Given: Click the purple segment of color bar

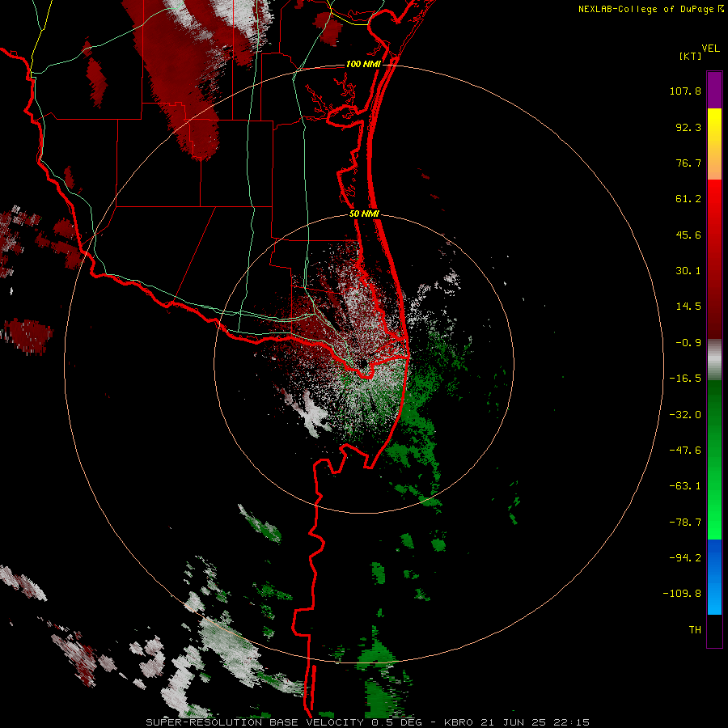Looking at the screenshot, I should pos(714,90).
